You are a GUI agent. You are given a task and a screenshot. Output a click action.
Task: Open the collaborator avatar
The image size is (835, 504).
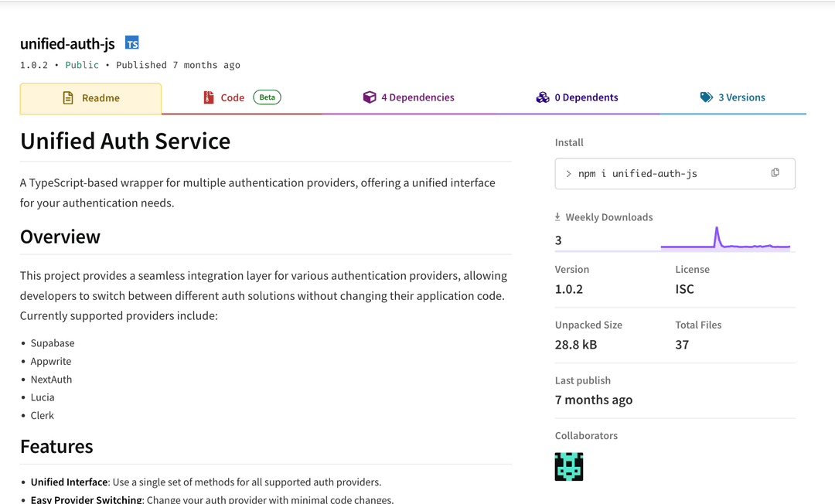569,467
